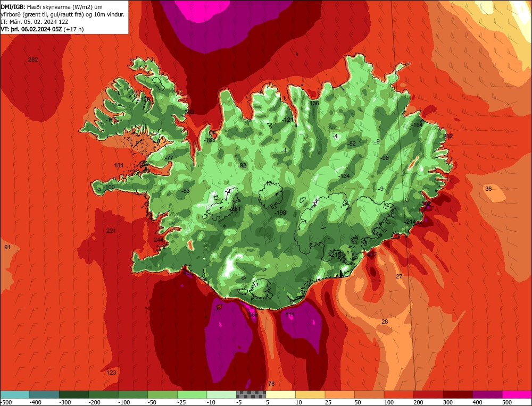Click the red legend swatch between 200 and 300
The height and width of the screenshot is (406, 532).
[x=428, y=394]
